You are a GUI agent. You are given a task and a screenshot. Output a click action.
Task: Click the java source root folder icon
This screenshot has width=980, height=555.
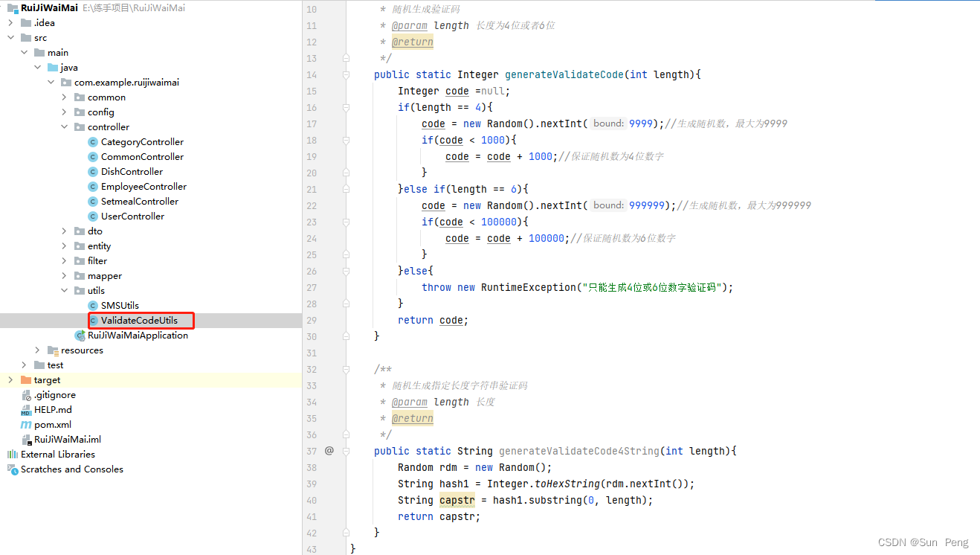53,68
